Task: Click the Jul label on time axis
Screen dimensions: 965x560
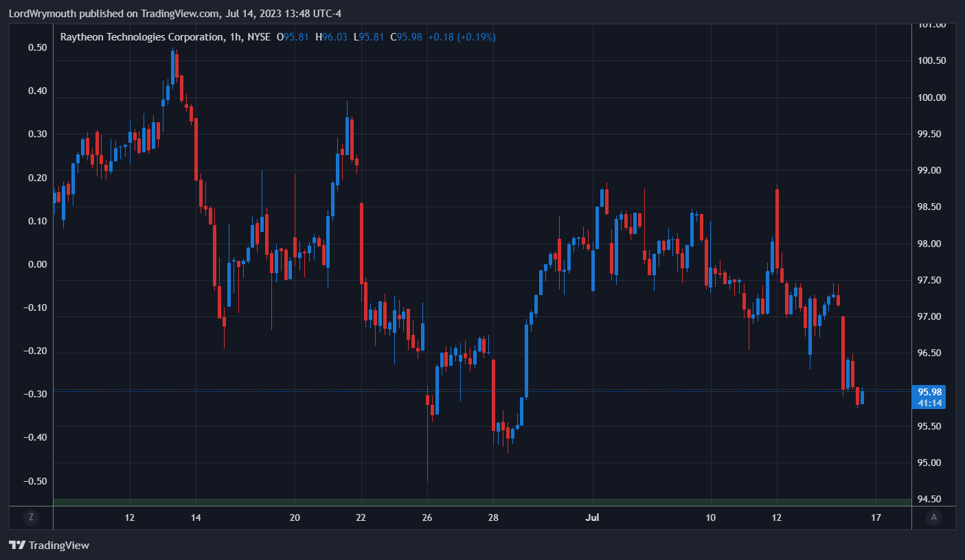Action: point(592,517)
